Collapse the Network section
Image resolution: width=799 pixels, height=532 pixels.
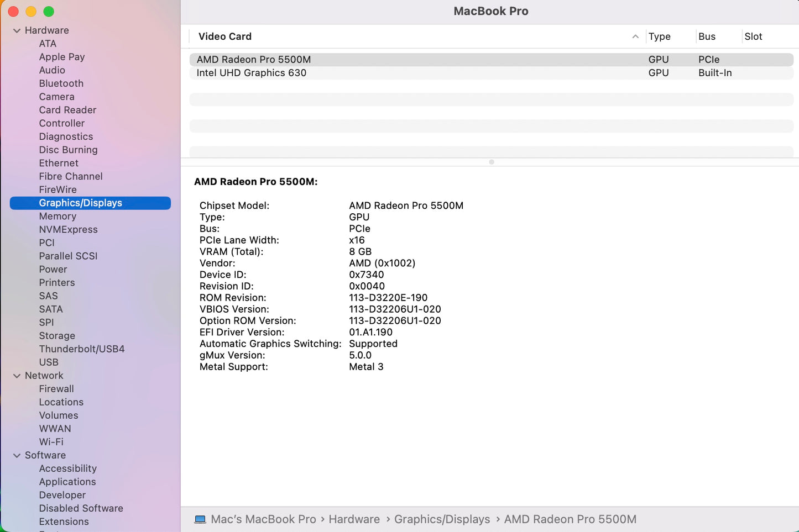[x=17, y=375]
